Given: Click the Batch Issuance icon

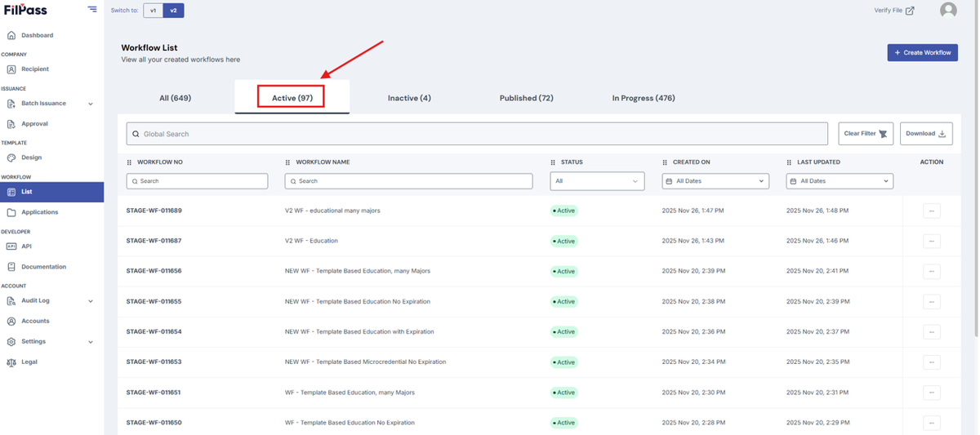Looking at the screenshot, I should pos(11,104).
